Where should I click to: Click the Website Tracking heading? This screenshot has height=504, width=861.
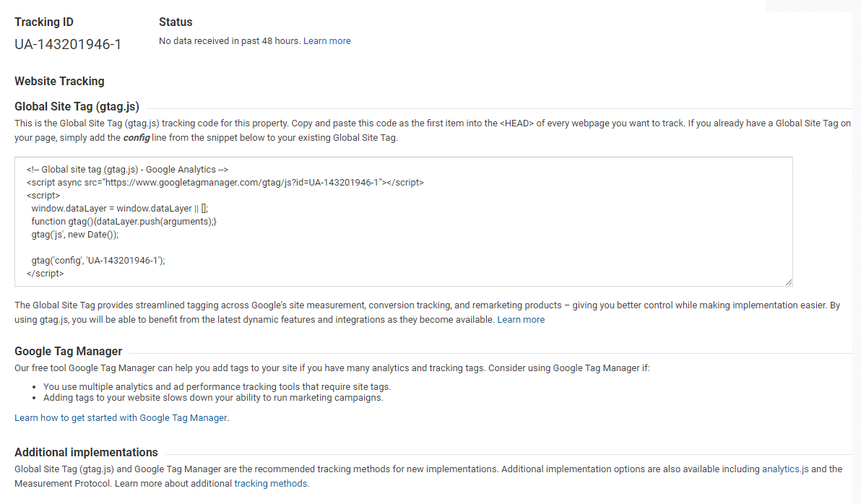[x=59, y=81]
